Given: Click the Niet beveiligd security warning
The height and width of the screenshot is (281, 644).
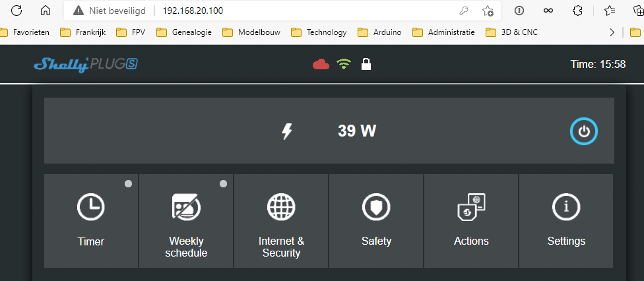Looking at the screenshot, I should pyautogui.click(x=110, y=11).
